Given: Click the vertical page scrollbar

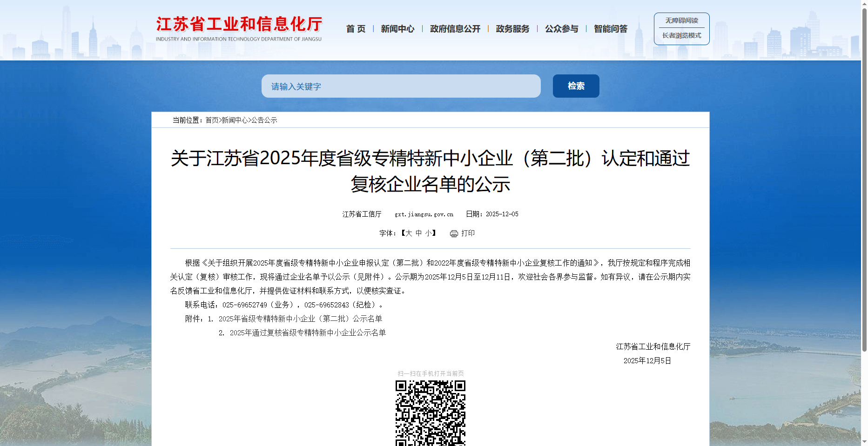Looking at the screenshot, I should (x=864, y=186).
